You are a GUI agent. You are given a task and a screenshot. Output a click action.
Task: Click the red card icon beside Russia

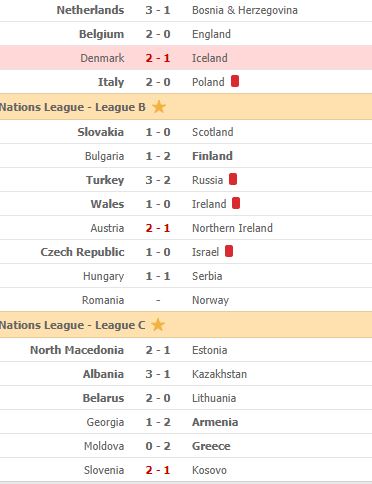click(233, 179)
